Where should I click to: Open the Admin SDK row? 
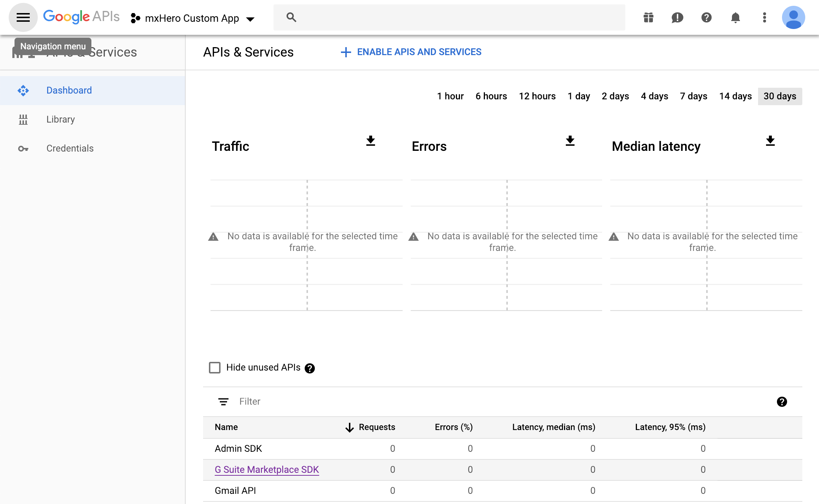502,449
